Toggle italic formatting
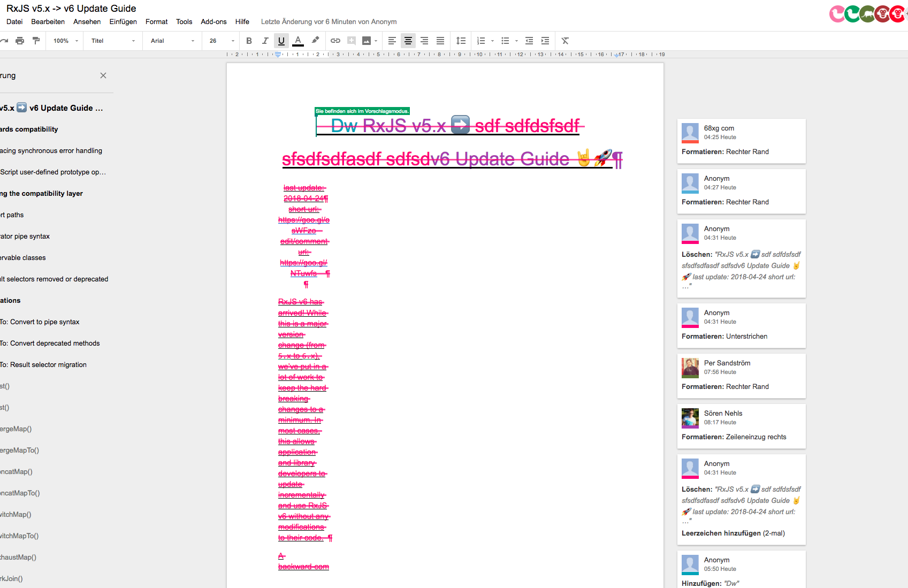 [265, 41]
